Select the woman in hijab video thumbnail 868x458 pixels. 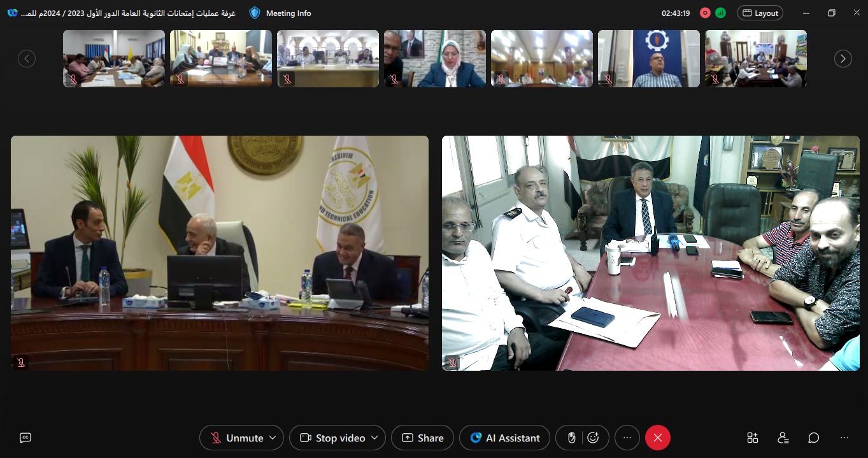point(435,59)
